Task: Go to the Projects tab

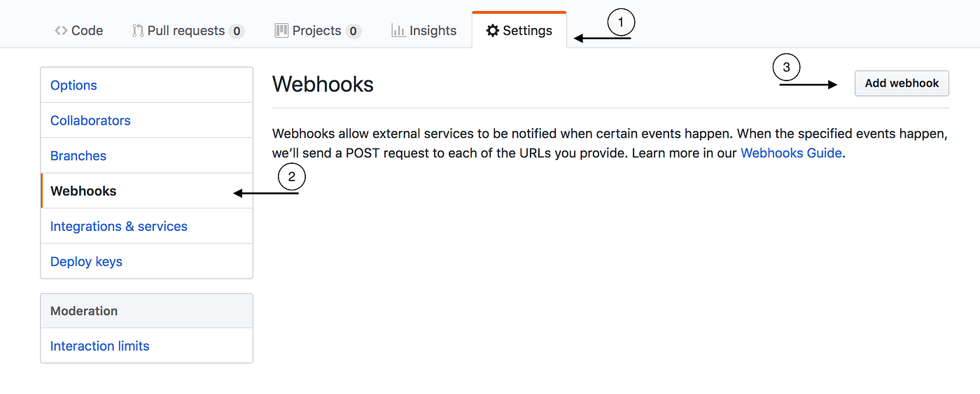Action: pos(316,31)
